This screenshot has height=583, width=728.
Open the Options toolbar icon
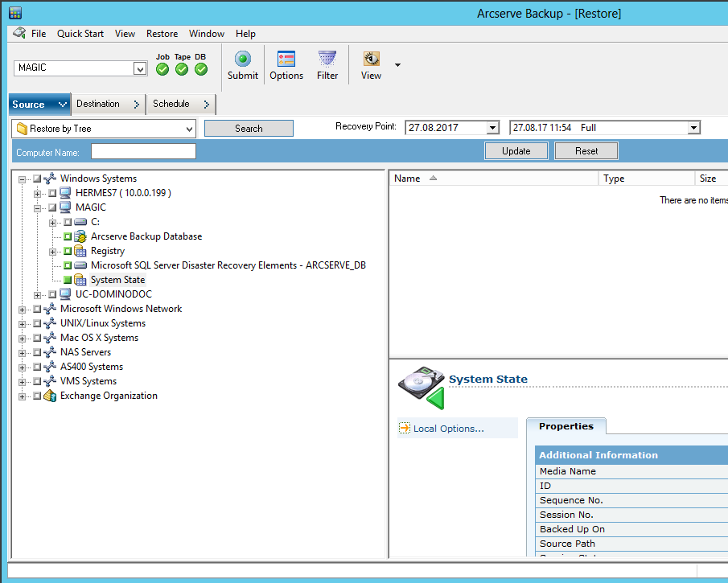286,59
